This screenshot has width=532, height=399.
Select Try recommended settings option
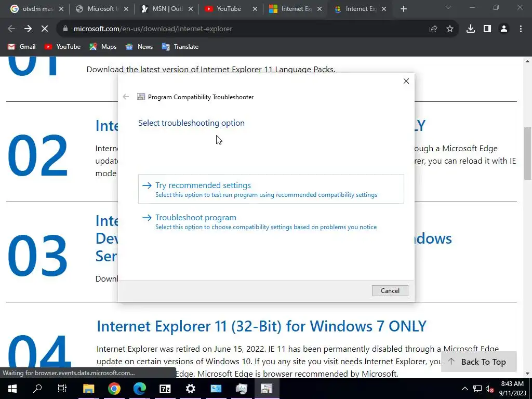pos(271,189)
